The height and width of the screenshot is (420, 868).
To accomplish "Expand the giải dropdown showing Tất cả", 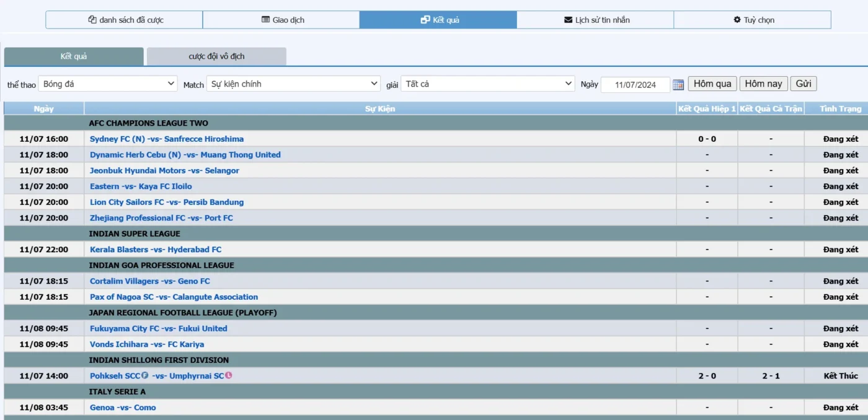I will [x=488, y=84].
